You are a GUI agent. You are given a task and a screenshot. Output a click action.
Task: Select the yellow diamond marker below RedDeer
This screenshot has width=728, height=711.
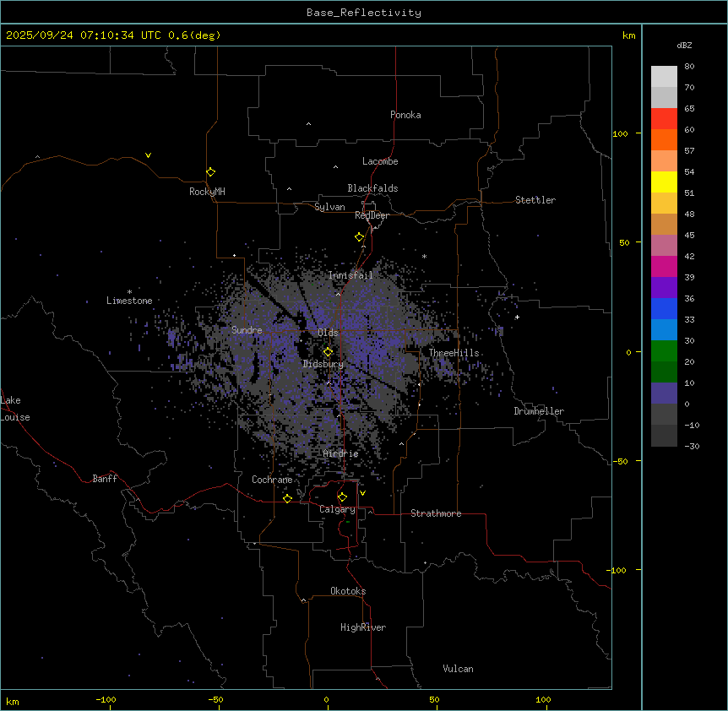point(360,237)
